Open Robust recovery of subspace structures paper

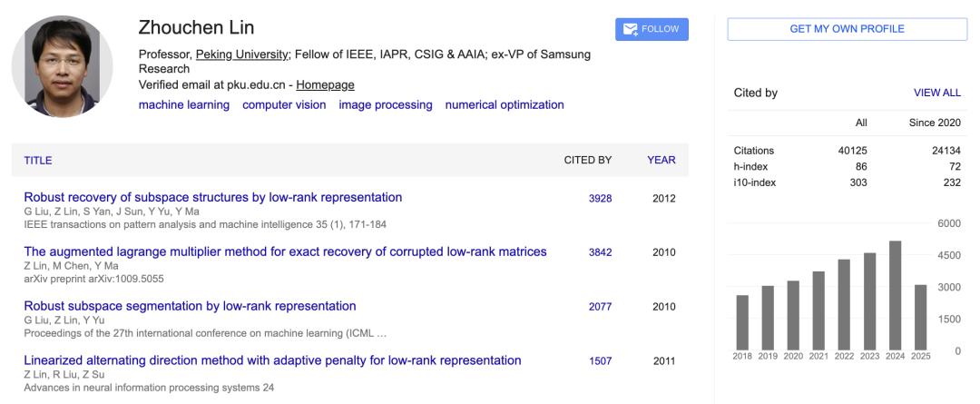pos(213,198)
